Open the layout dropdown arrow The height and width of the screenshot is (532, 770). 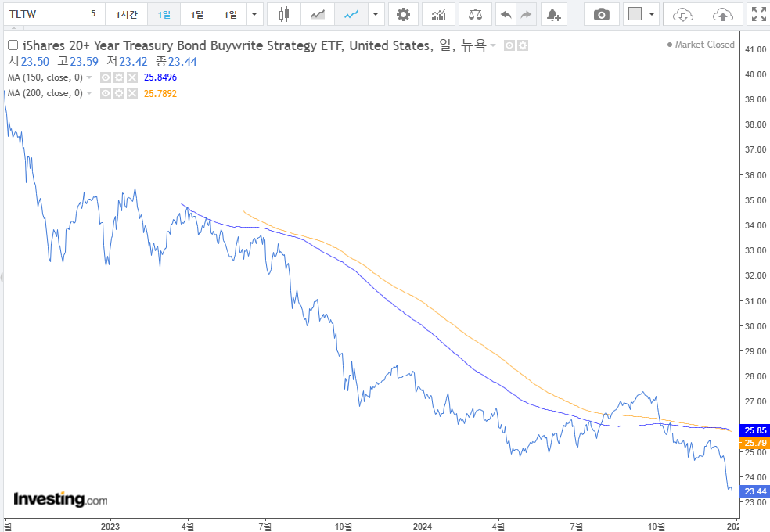[652, 14]
